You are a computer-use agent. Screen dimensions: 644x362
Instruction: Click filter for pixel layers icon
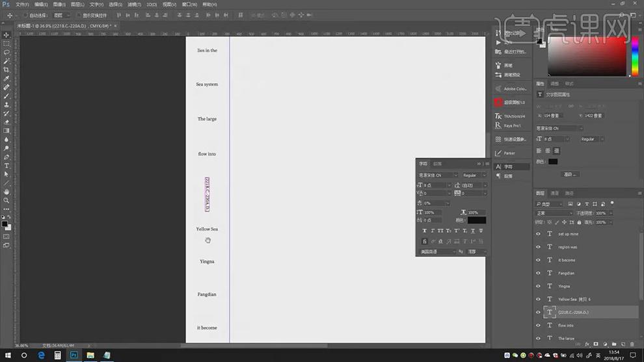pos(570,204)
